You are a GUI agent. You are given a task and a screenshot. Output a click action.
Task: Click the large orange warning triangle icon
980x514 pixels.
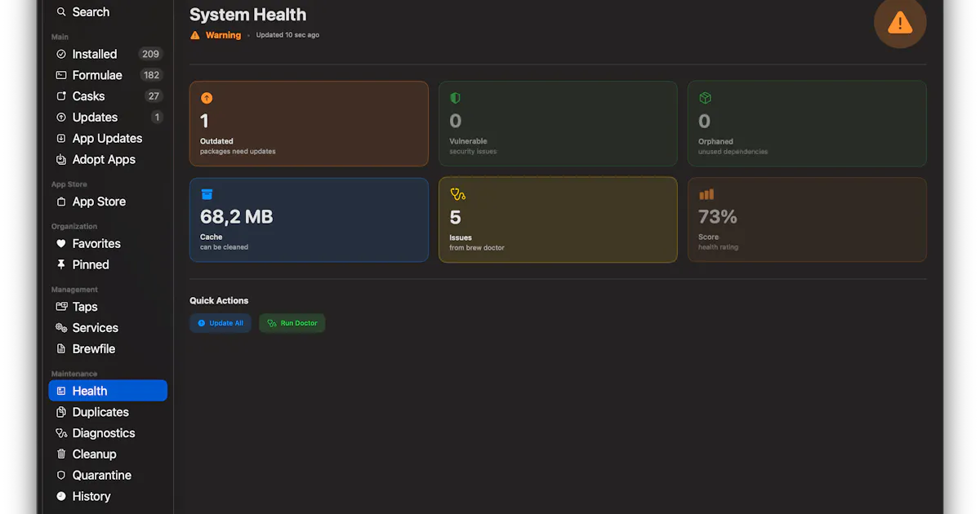900,22
